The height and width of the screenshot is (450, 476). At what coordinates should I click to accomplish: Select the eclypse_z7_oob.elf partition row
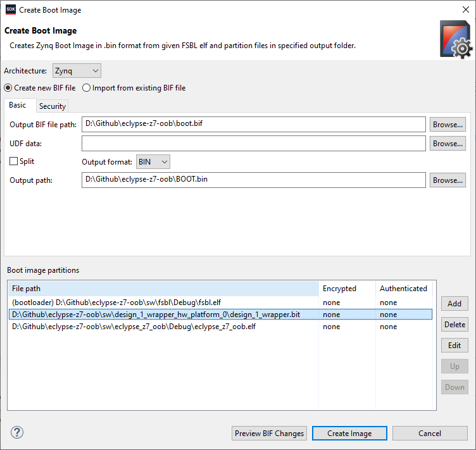(221, 327)
